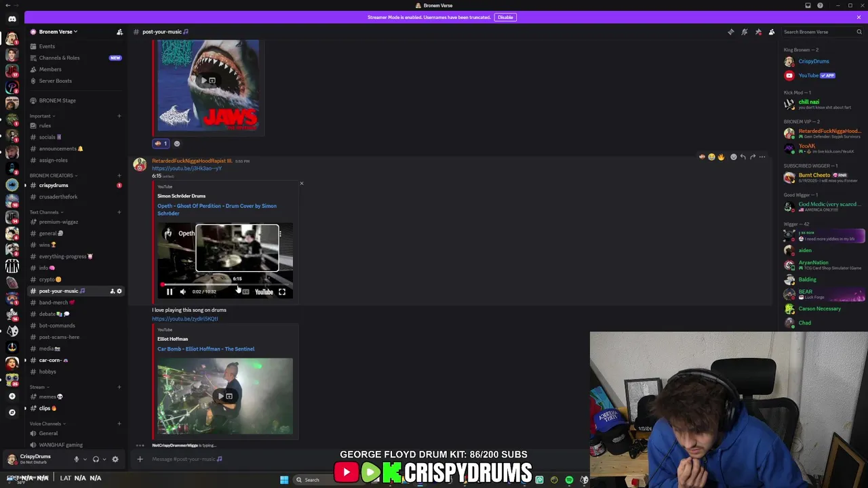Toggle microphone mute in the user panel
Screen dimensions: 868x488
(76, 460)
